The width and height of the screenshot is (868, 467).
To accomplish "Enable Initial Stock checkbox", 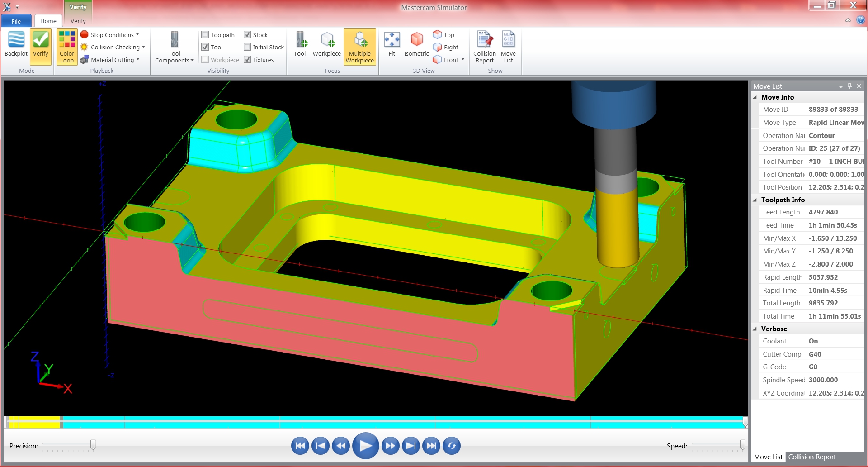I will [247, 47].
